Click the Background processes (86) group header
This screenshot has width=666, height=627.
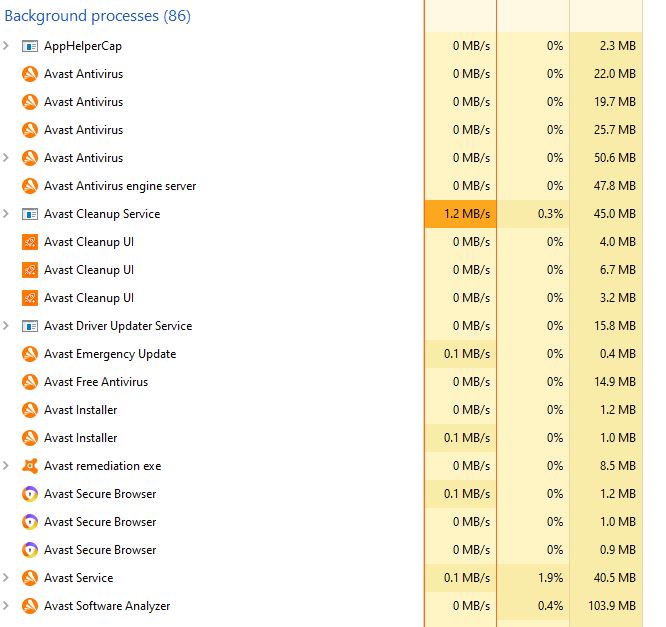click(98, 16)
